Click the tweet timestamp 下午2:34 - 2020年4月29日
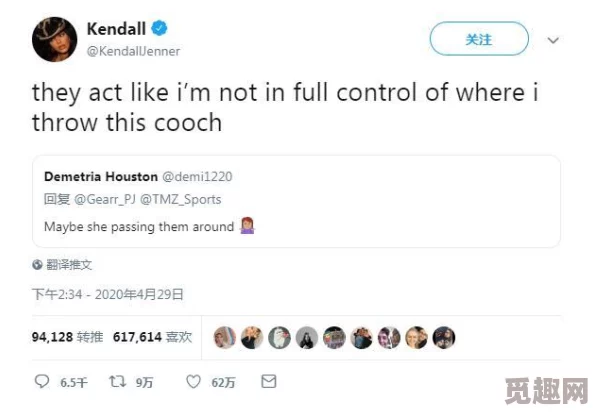The width and height of the screenshot is (594, 415). [108, 294]
